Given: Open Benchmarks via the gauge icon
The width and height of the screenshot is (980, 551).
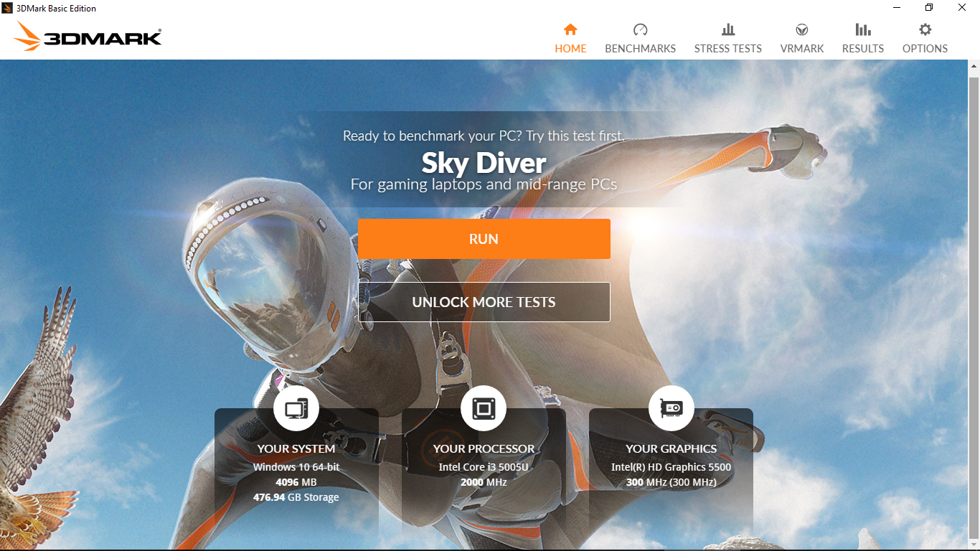Looking at the screenshot, I should 640,30.
